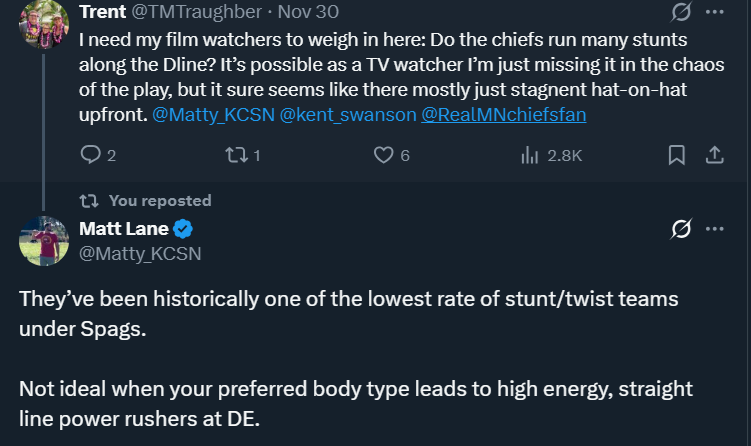Click Matt Lane's display name
The image size is (751, 446).
(124, 229)
